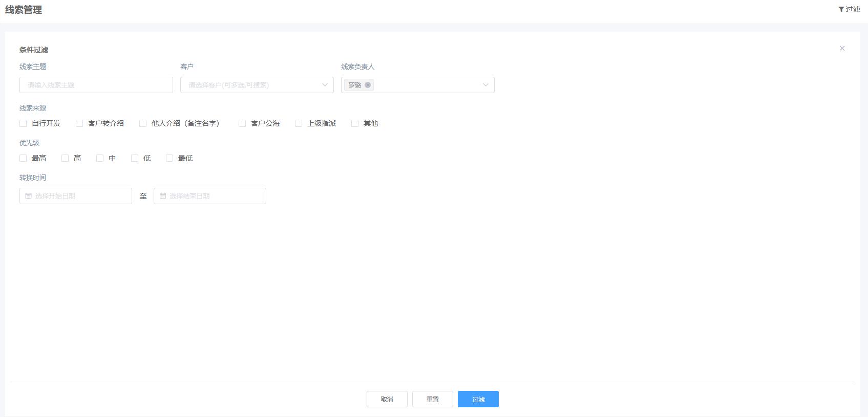Click the 重置 button
This screenshot has width=868, height=417.
[x=433, y=399]
